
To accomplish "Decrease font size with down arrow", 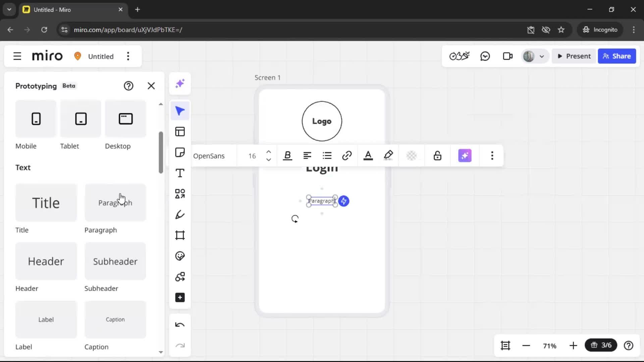I will tap(269, 160).
